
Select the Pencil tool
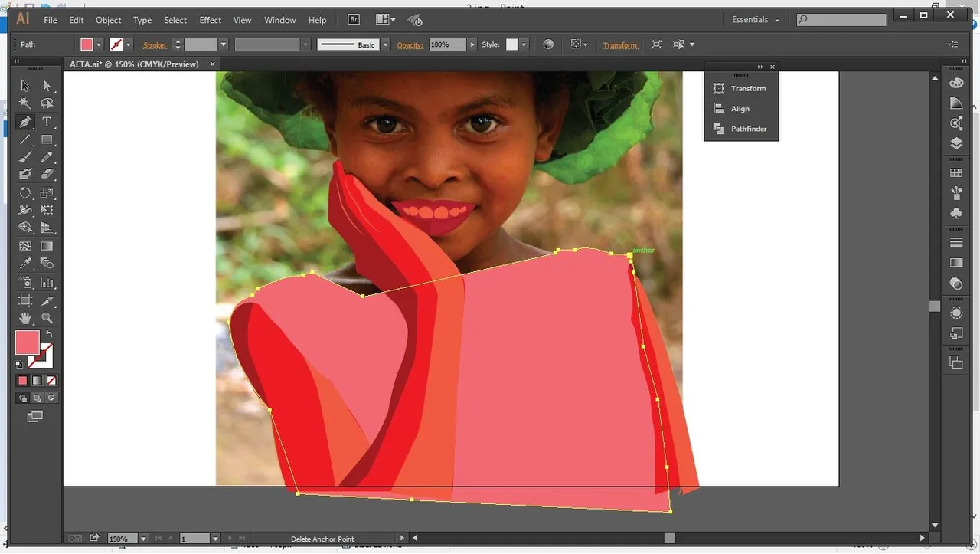[47, 157]
